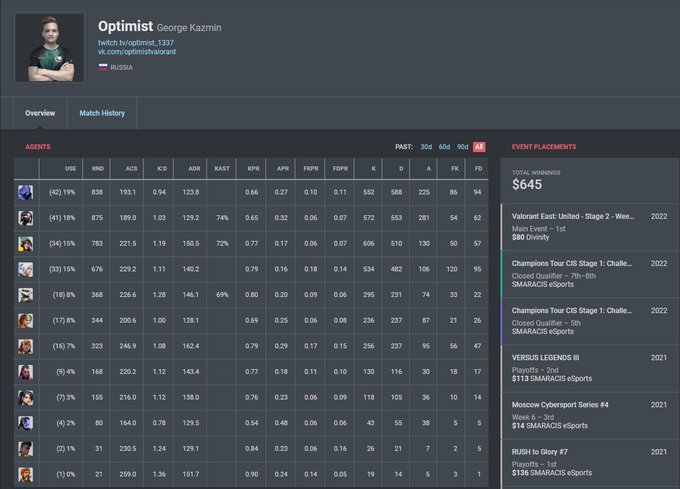Image resolution: width=680 pixels, height=489 pixels.
Task: Switch to the Match History tab
Action: tap(102, 113)
